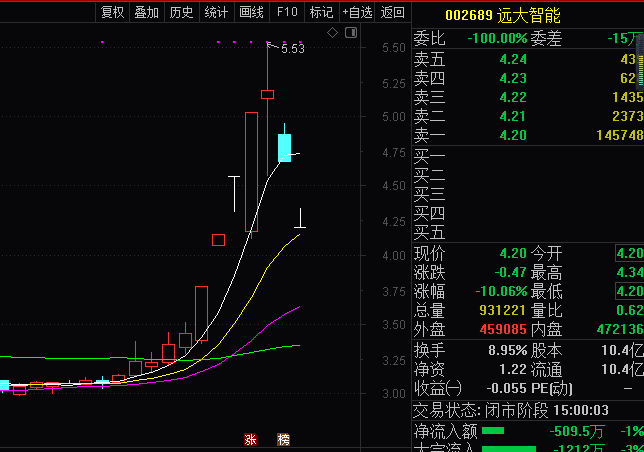
Task: Click the red 涨 marker icon
Action: click(251, 439)
